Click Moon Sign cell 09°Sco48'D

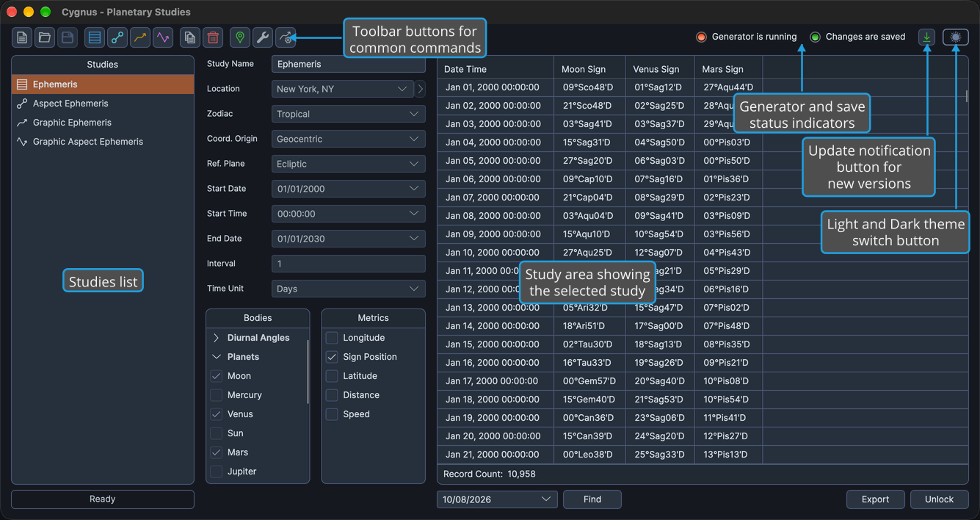pyautogui.click(x=590, y=87)
